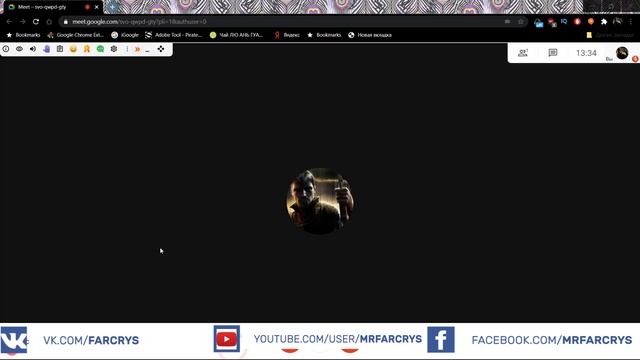Toggle the eye icon in extension toolbar
Screen dimensions: 640x360
click(x=19, y=49)
